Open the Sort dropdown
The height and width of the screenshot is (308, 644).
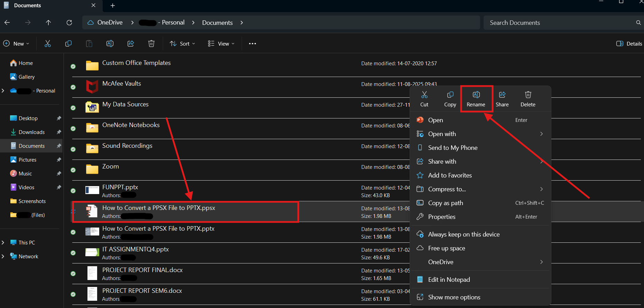click(x=183, y=44)
